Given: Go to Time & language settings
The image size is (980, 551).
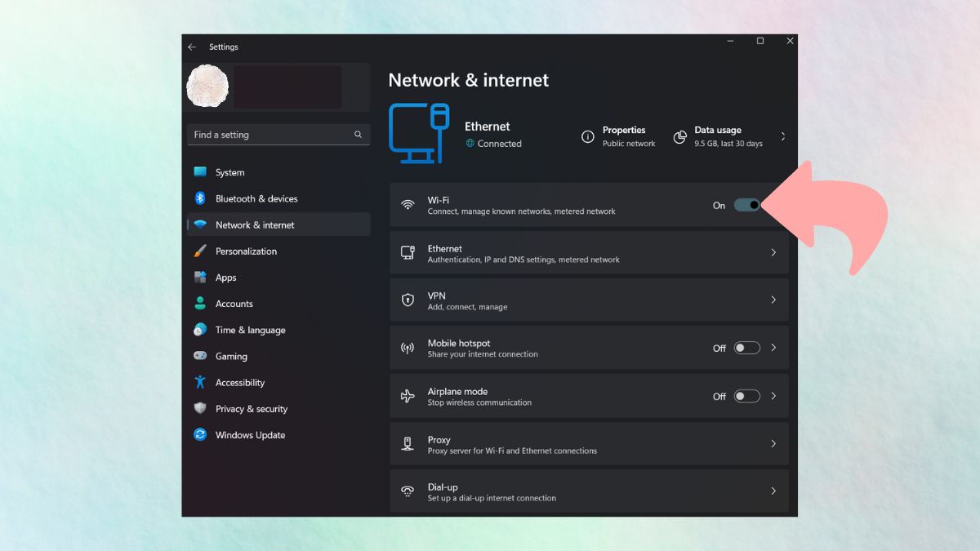Looking at the screenshot, I should pyautogui.click(x=250, y=330).
